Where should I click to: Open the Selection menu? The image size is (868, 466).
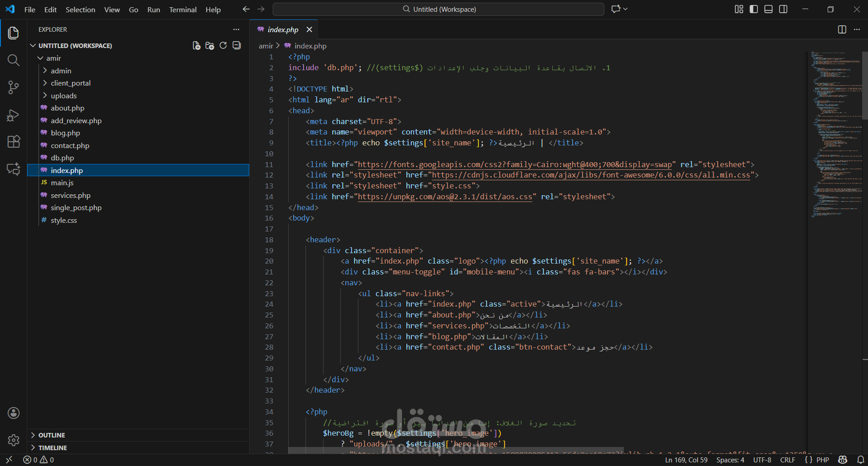point(80,10)
